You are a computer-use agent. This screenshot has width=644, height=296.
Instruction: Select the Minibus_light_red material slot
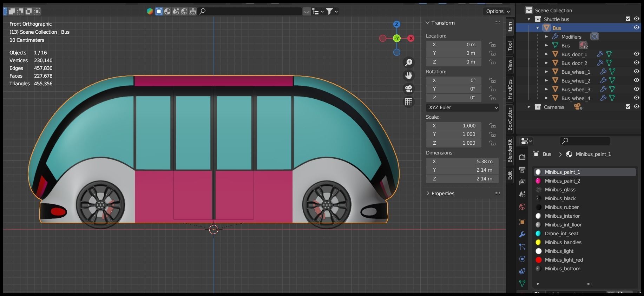point(585,260)
